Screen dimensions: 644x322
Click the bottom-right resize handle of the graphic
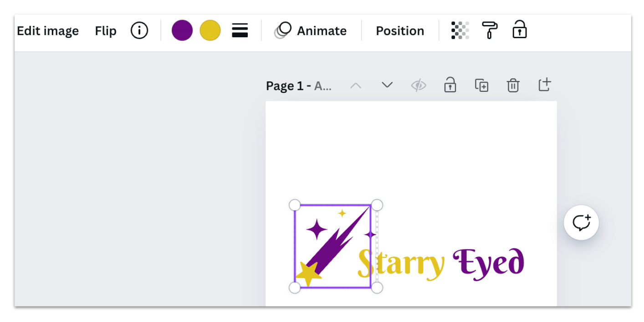click(377, 287)
